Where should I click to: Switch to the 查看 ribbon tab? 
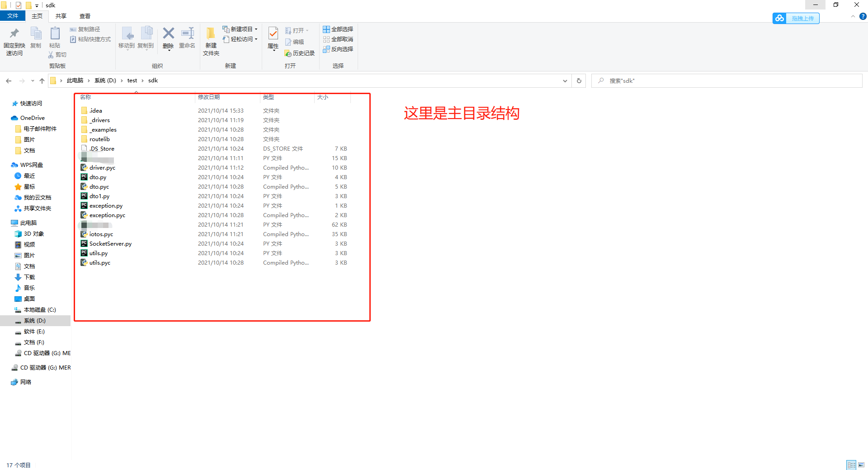click(x=84, y=16)
